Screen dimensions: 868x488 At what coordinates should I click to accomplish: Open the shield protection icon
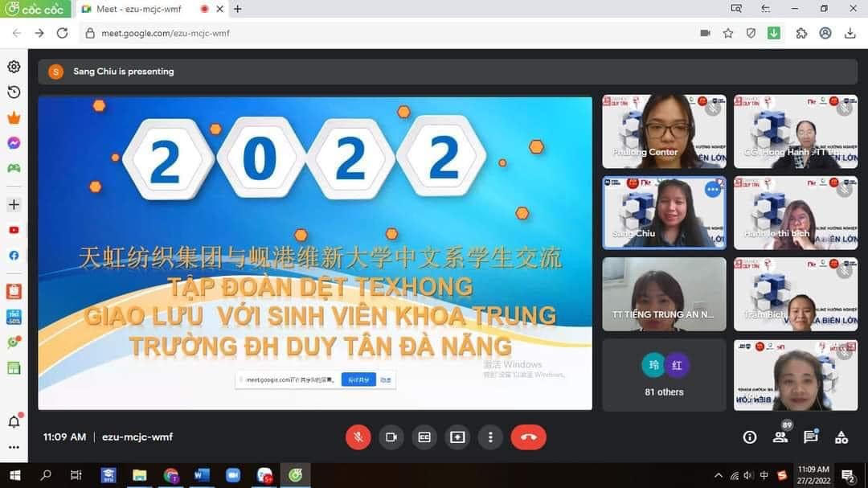click(751, 33)
